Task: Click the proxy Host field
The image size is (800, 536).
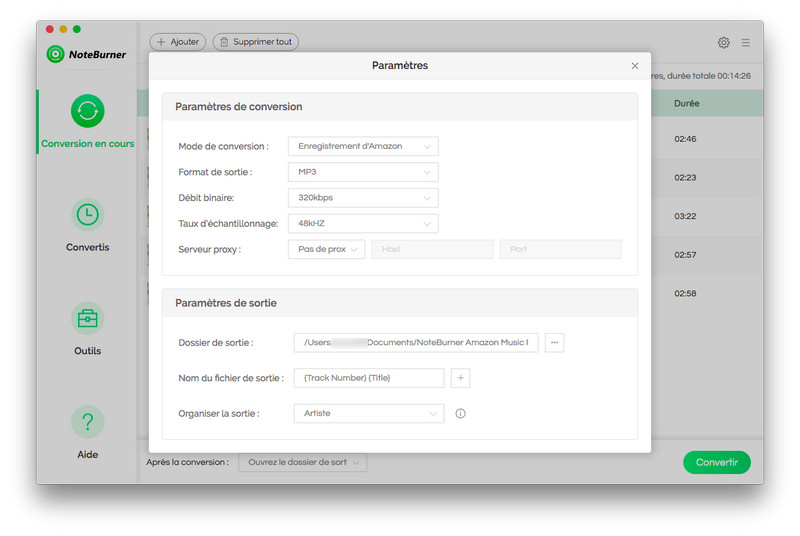Action: pos(432,249)
